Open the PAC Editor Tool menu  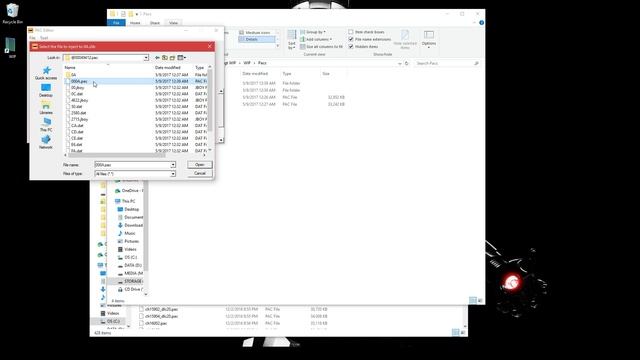[44, 38]
